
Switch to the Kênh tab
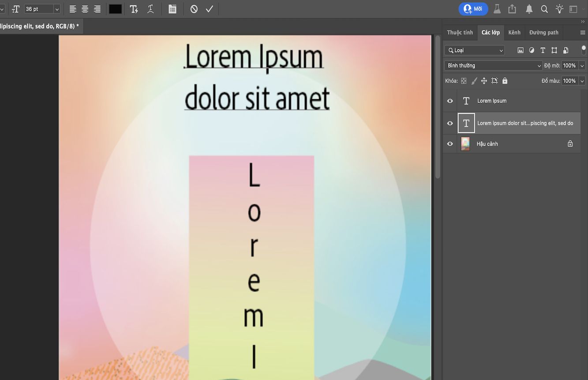pos(514,32)
